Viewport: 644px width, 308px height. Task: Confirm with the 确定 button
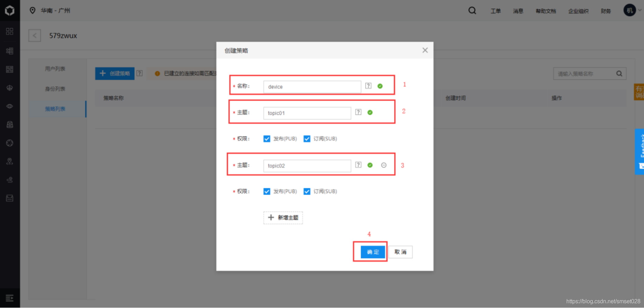point(373,252)
